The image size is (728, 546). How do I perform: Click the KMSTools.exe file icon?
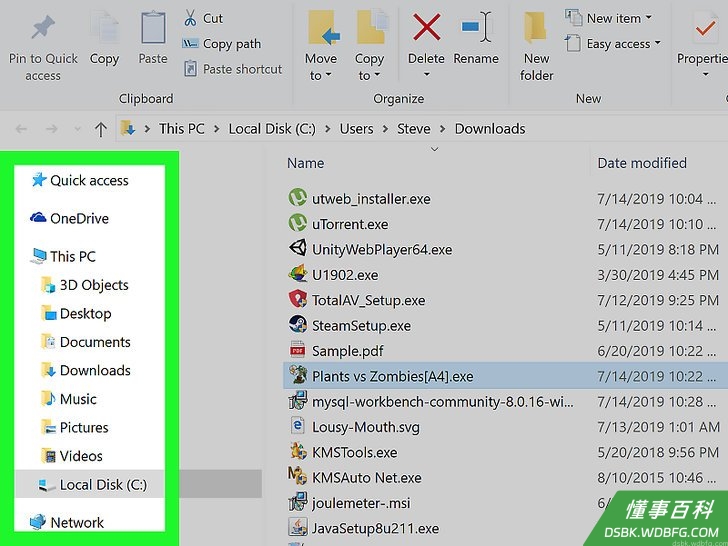tap(297, 451)
